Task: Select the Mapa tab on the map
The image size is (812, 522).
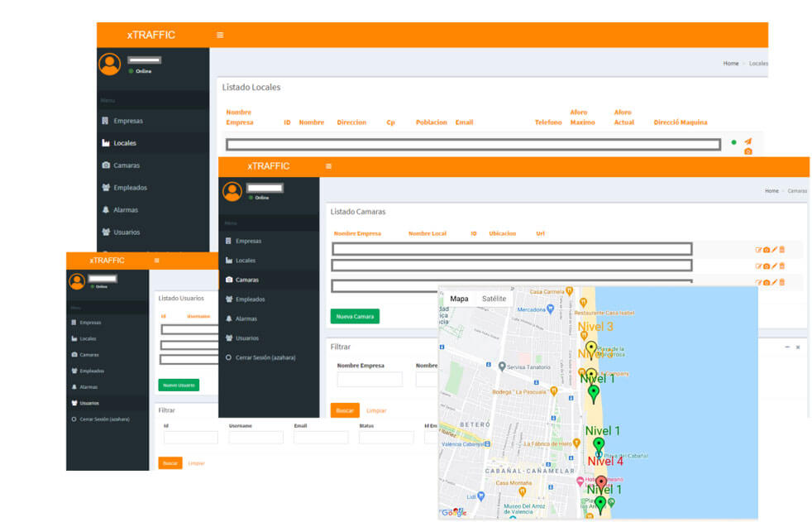Action: coord(459,299)
